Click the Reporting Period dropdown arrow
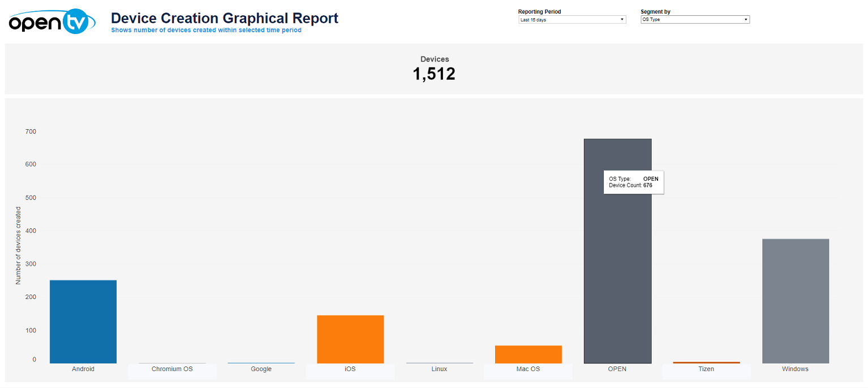This screenshot has height=388, width=868. point(622,20)
